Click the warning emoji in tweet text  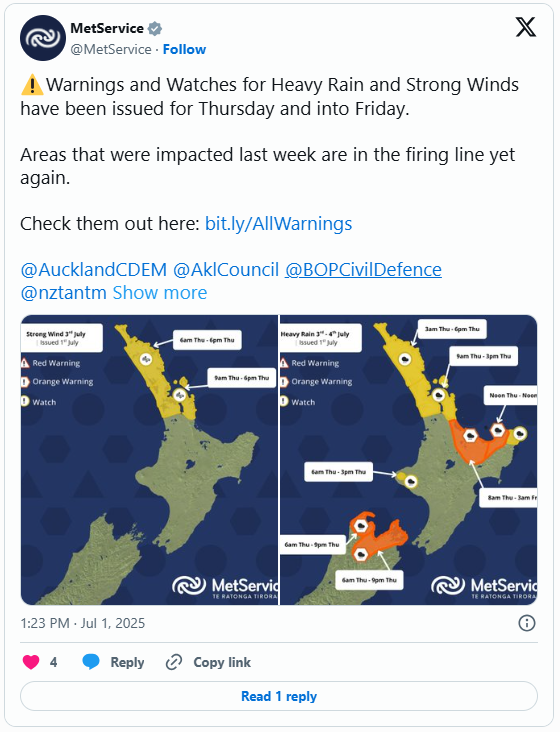click(x=32, y=85)
